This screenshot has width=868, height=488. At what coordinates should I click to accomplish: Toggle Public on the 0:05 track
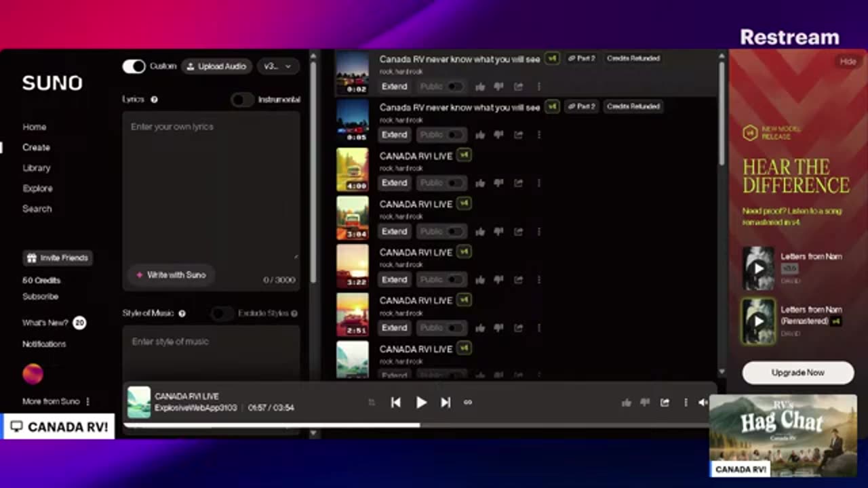455,135
